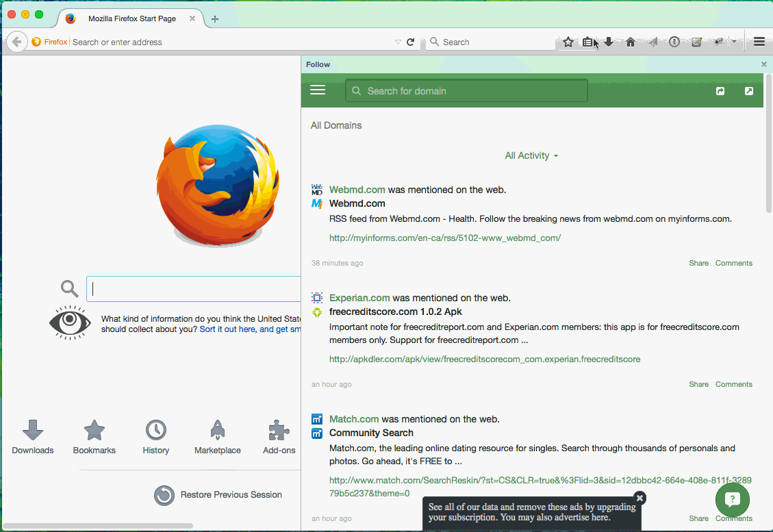773x532 pixels.
Task: Click the 'Community Search' title
Action: point(371,433)
